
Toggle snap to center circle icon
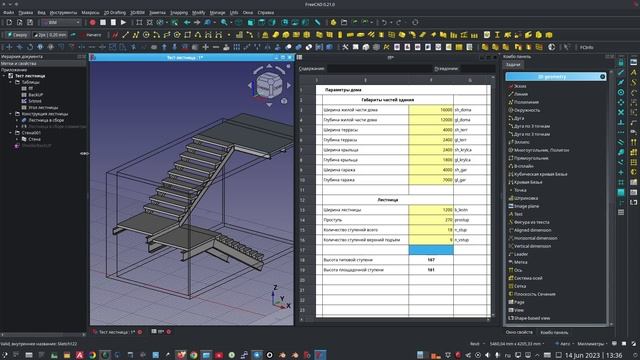[621, 92]
